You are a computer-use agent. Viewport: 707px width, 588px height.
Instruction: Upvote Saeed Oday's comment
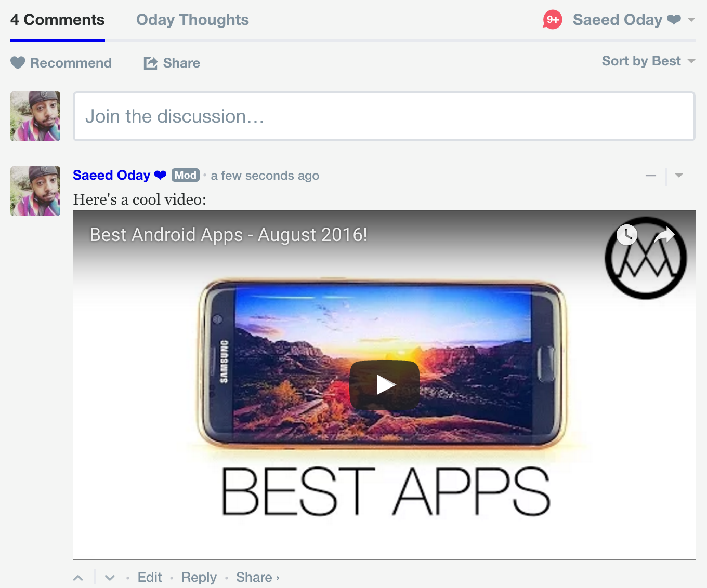78,578
